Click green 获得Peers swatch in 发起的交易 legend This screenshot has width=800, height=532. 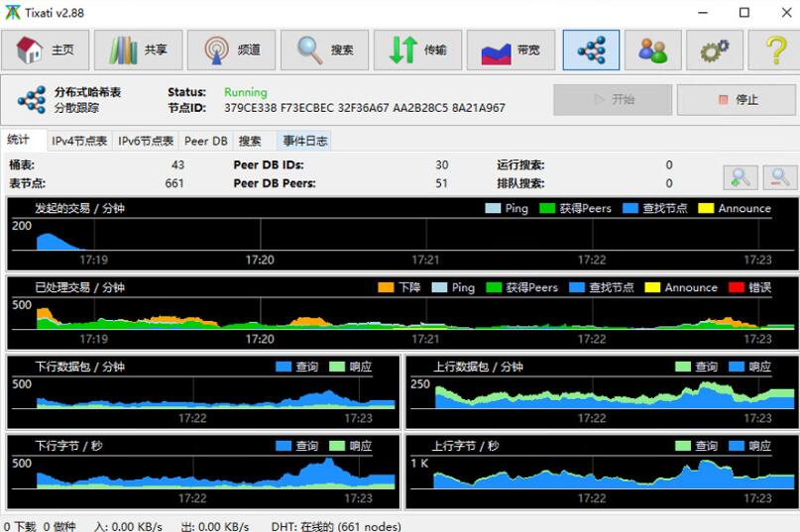[x=547, y=208]
